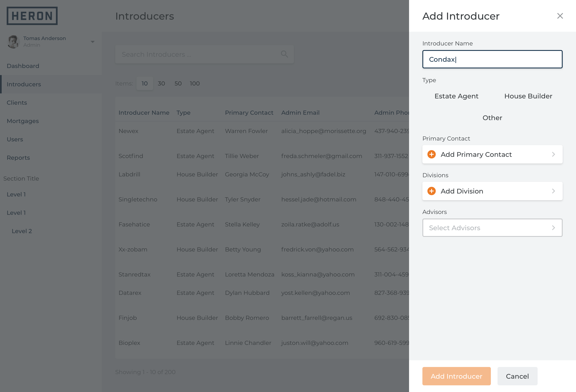
Task: Click the Finjob introducer name
Action: coord(127,318)
